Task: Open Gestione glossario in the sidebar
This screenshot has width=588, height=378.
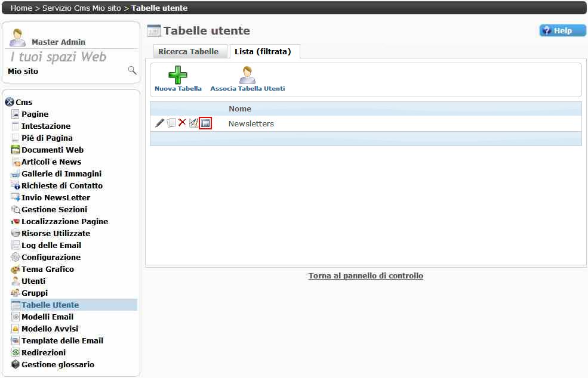Action: click(57, 365)
